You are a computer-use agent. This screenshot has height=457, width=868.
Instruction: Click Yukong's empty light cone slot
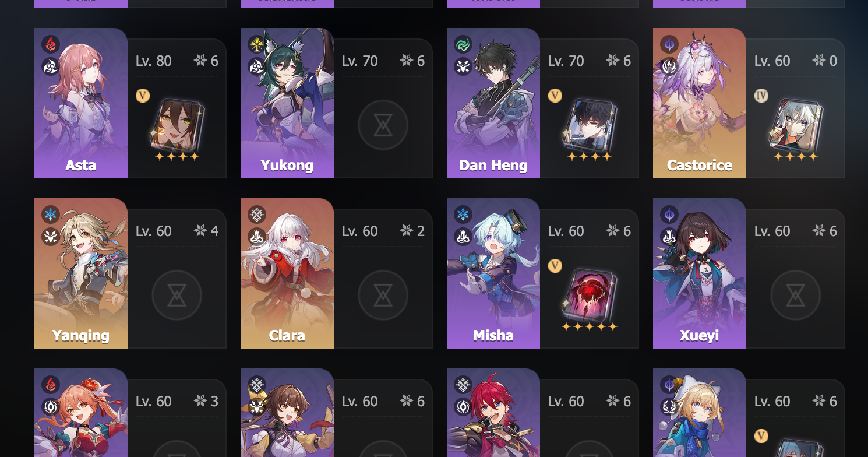(383, 125)
